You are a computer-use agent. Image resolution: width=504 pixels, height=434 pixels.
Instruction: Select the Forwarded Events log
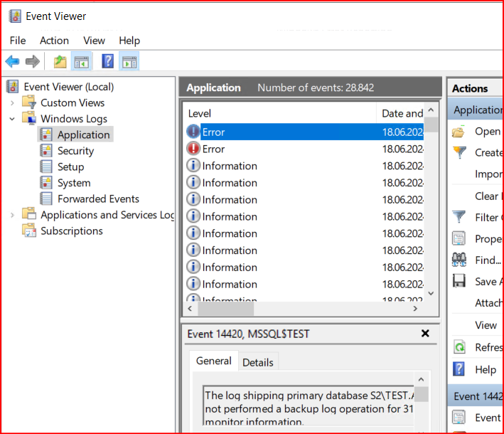pyautogui.click(x=98, y=199)
